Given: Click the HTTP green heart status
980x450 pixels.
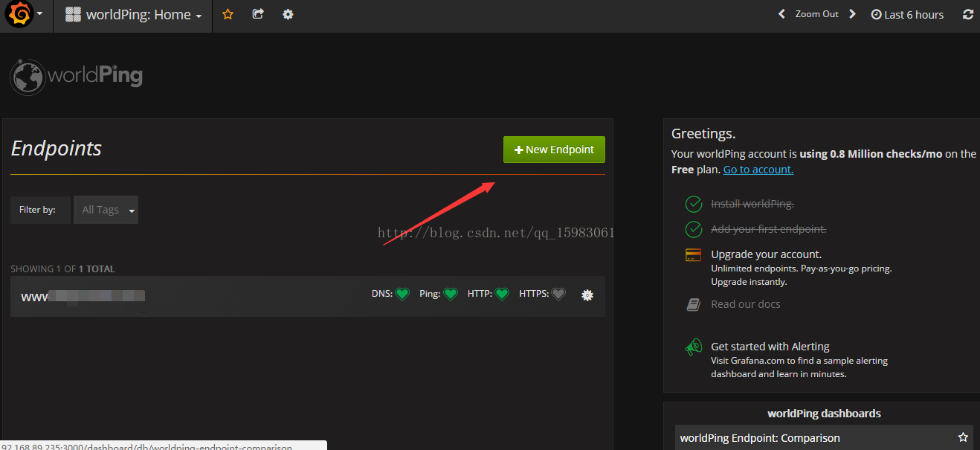Looking at the screenshot, I should [x=502, y=295].
